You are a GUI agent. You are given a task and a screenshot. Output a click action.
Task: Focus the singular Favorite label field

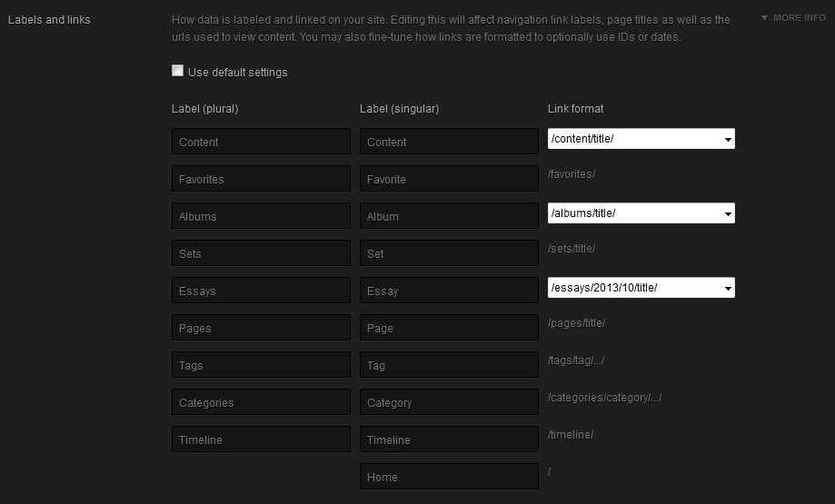(449, 179)
